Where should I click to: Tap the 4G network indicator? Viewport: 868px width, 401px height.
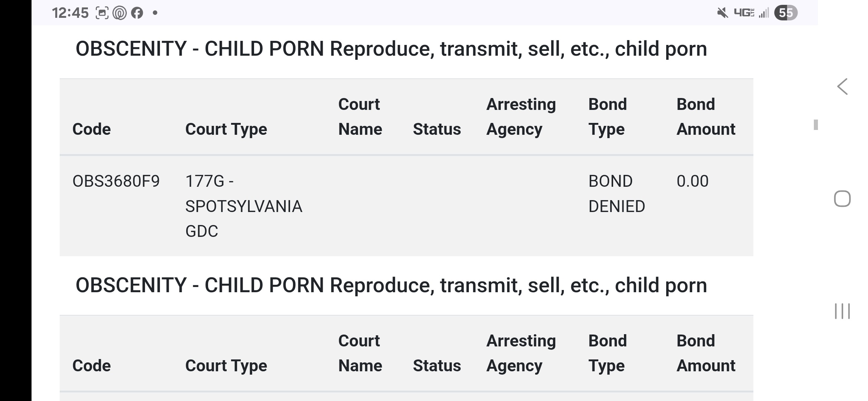pyautogui.click(x=744, y=13)
